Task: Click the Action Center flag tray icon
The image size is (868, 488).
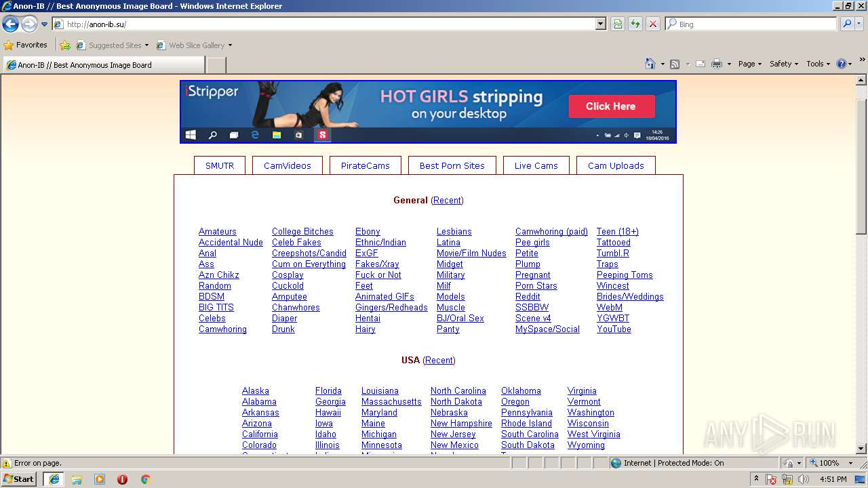Action: tap(772, 479)
